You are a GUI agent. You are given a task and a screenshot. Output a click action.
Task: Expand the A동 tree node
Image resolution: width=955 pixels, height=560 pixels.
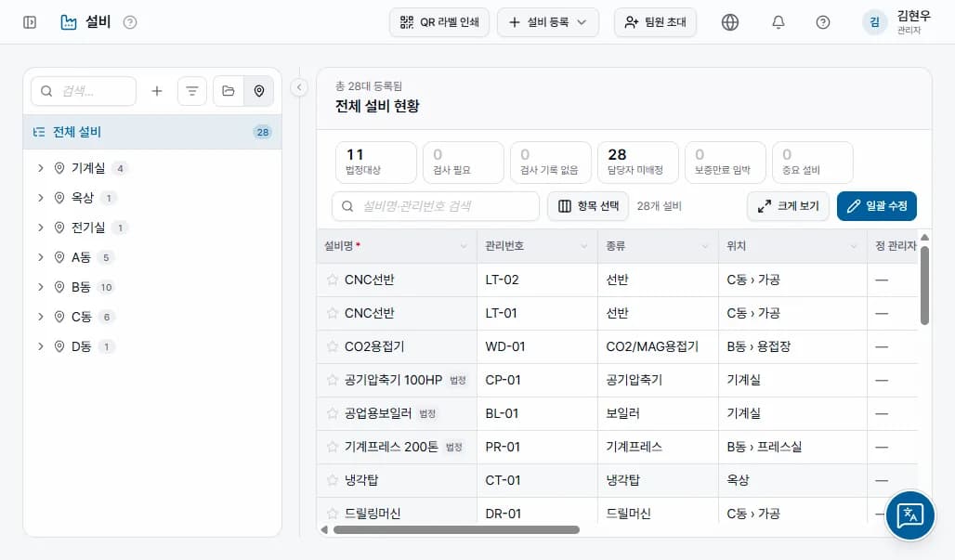point(40,257)
